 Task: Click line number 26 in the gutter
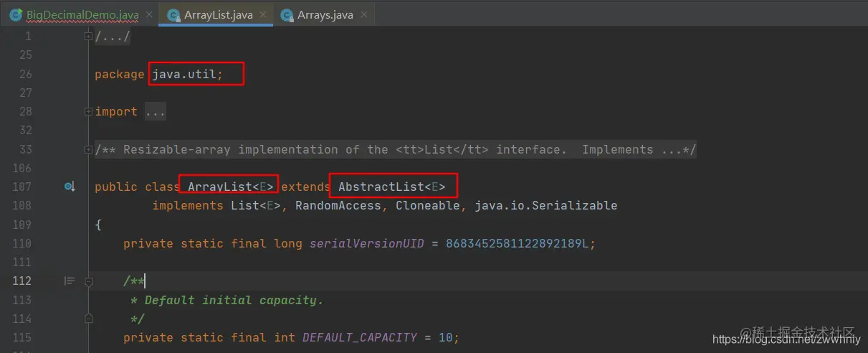[25, 74]
